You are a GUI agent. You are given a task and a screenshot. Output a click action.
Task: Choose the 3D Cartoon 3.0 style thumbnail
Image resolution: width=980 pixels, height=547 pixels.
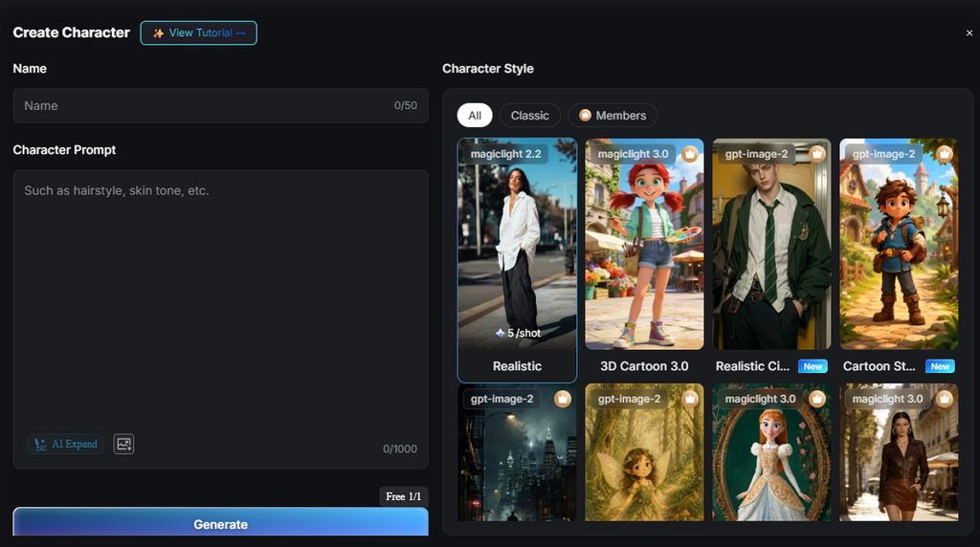pos(644,244)
